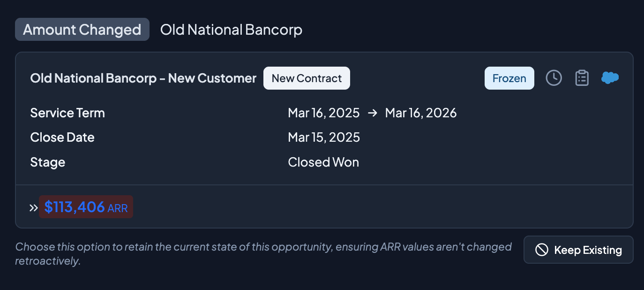Click the Old National Bancorp heading
Screen dimensions: 644x290
click(x=231, y=30)
